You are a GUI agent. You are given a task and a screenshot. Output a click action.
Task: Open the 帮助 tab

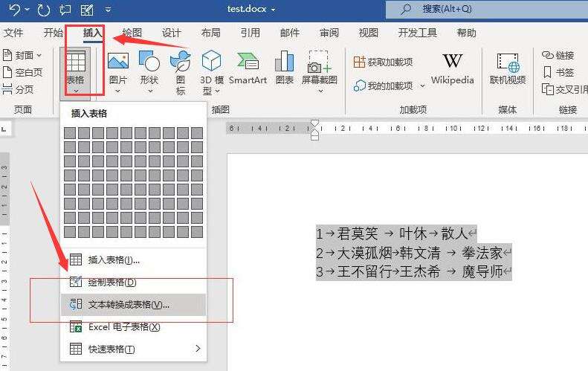click(466, 33)
